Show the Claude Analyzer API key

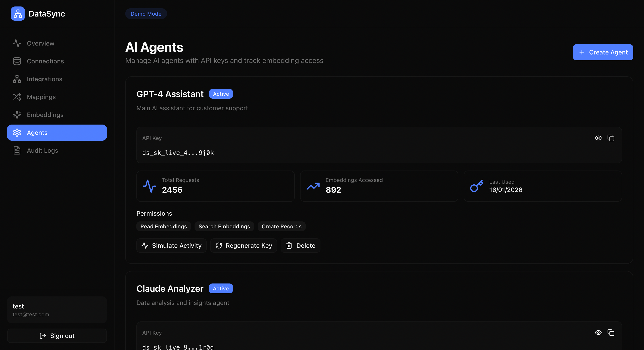pos(598,333)
